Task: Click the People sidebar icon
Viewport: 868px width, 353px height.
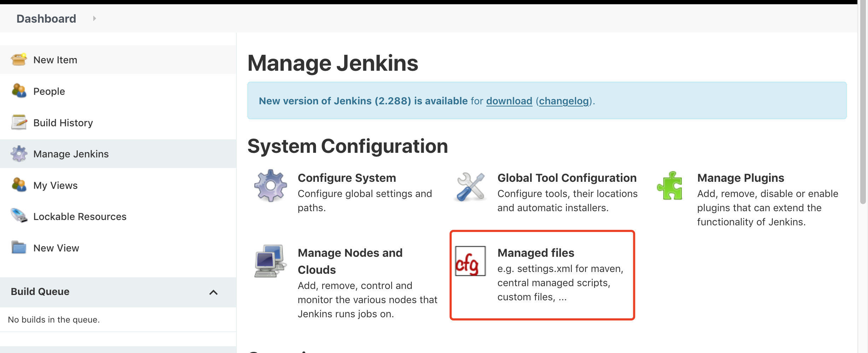Action: coord(19,91)
